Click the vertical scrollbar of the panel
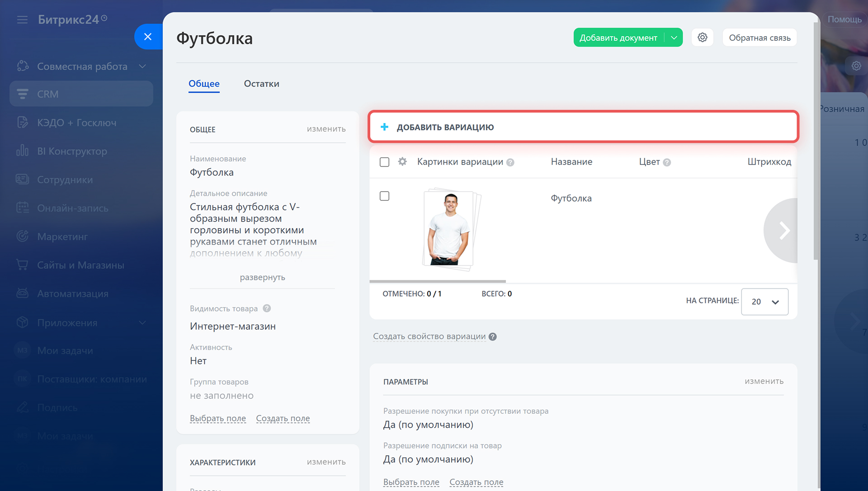Viewport: 868px width, 491px height. click(816, 140)
